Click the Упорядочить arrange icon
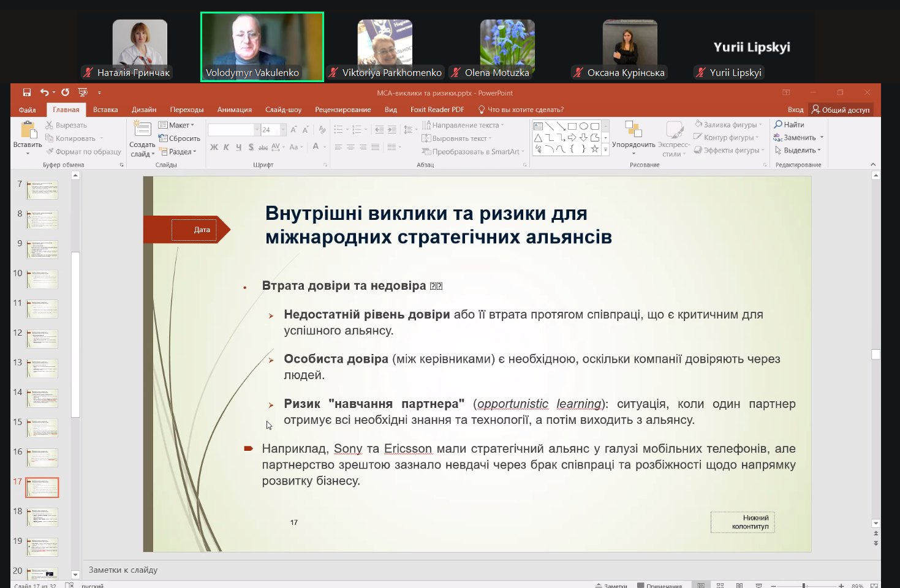 (633, 129)
